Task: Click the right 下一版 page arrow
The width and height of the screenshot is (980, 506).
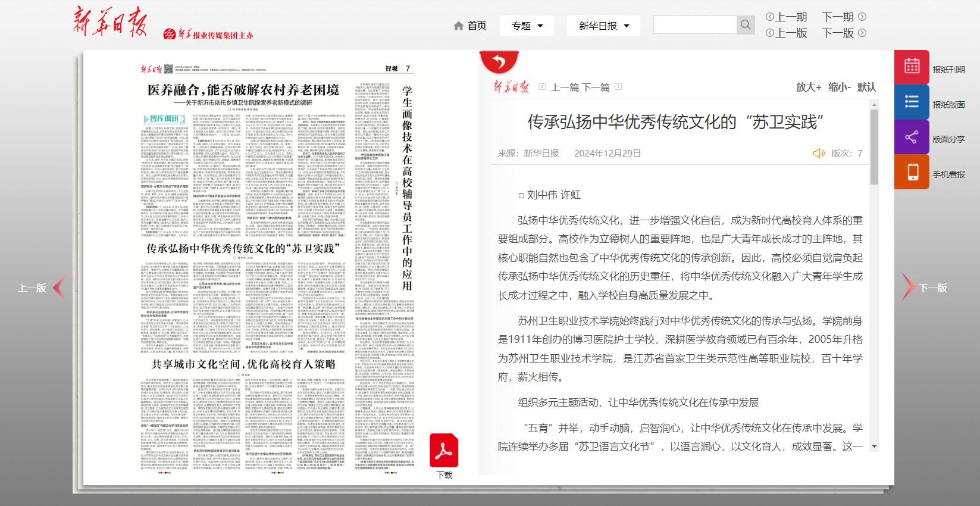Action: click(908, 288)
